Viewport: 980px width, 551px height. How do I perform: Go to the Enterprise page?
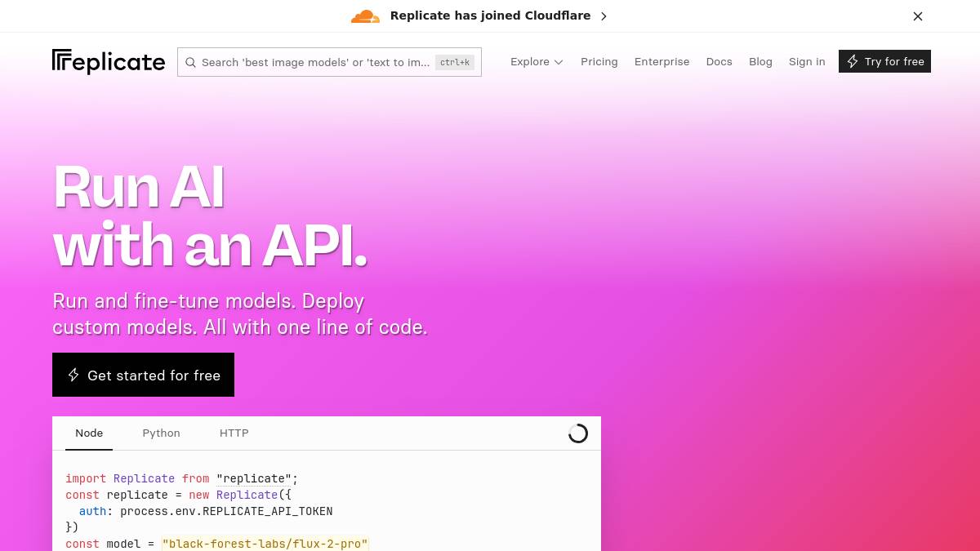661,62
